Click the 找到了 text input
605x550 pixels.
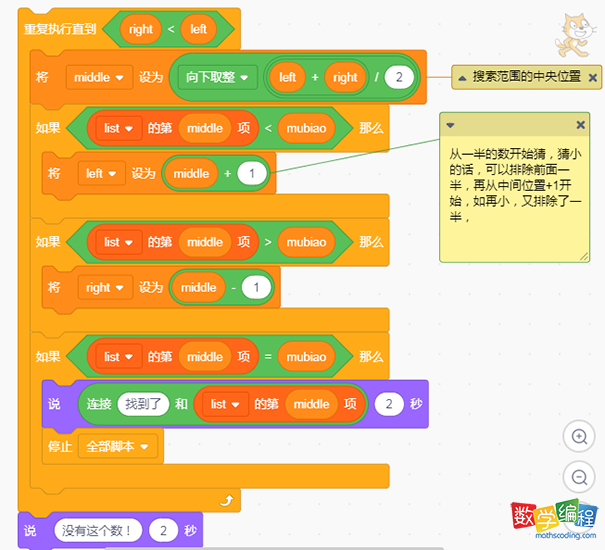(x=143, y=404)
